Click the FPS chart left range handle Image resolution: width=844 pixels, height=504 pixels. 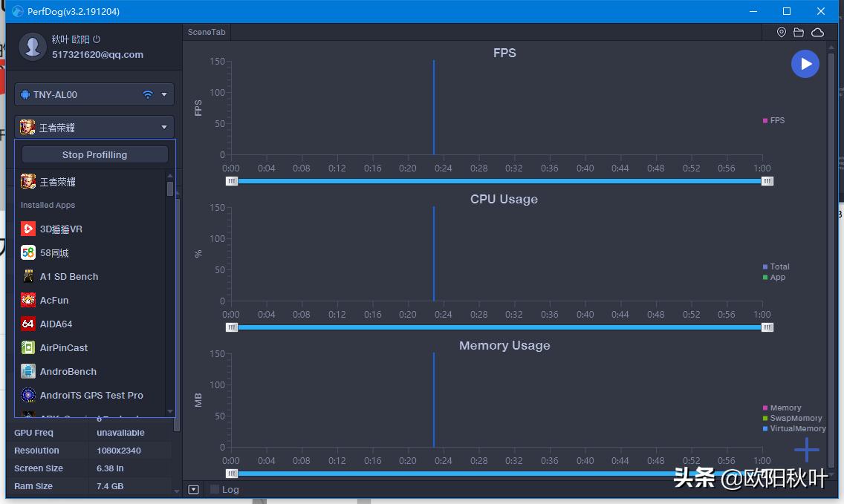(x=232, y=181)
